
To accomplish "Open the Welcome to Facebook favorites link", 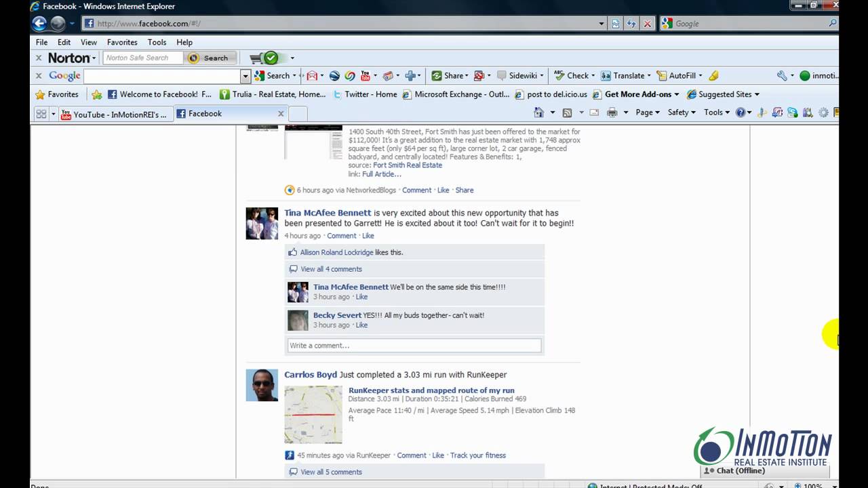I will (x=159, y=94).
